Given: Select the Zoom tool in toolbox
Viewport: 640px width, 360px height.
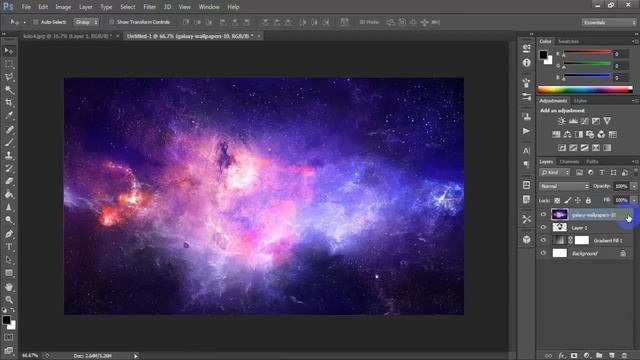Looking at the screenshot, I should (x=9, y=300).
